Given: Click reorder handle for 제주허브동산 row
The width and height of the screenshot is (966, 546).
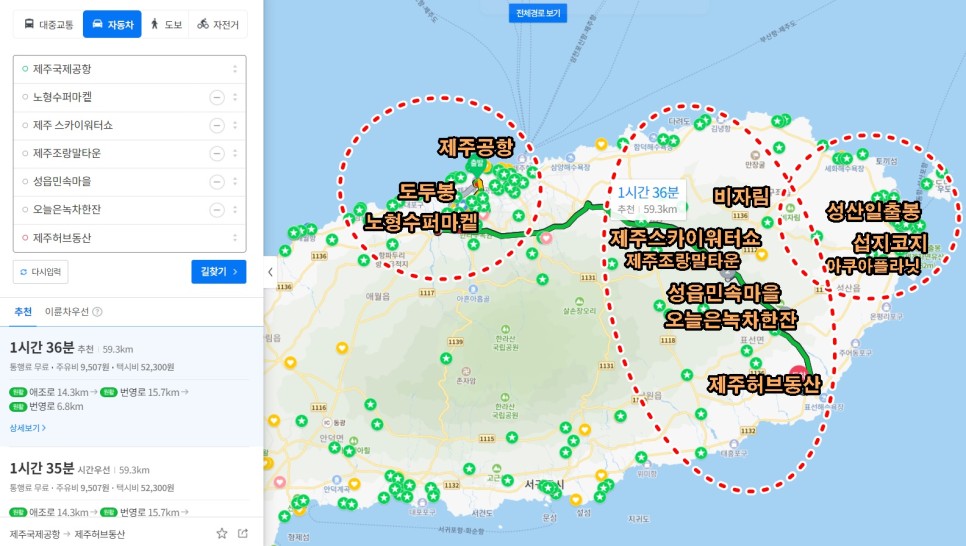Looking at the screenshot, I should click(235, 238).
